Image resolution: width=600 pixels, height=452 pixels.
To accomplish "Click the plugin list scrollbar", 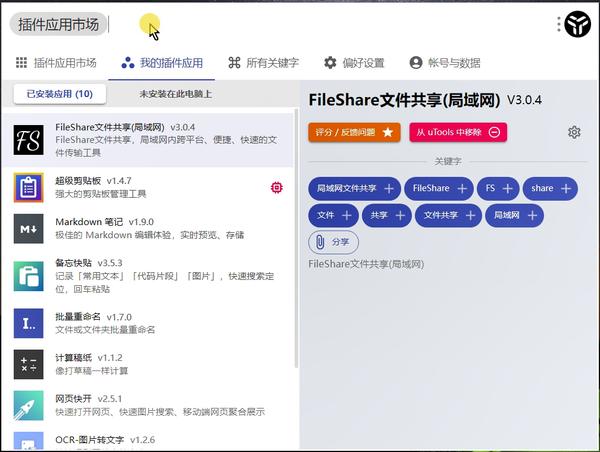I will pyautogui.click(x=296, y=238).
